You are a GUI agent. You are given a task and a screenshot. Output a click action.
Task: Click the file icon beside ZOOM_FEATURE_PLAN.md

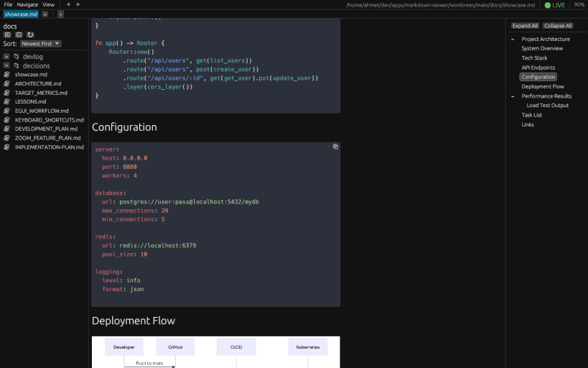click(6, 138)
